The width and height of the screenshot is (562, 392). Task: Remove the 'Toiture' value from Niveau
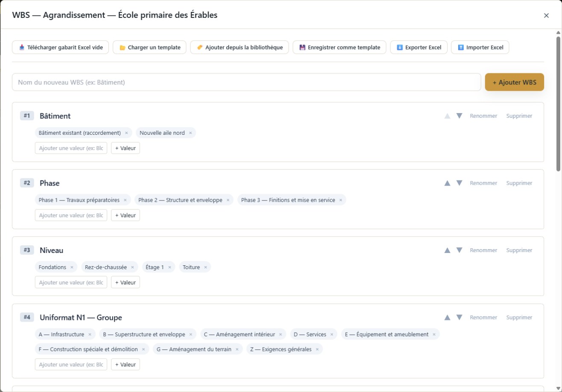pos(205,267)
